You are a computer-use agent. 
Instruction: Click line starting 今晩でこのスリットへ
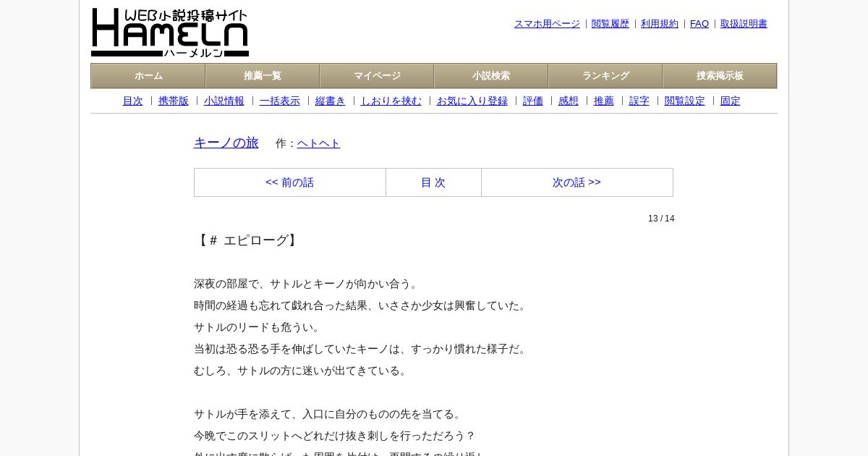point(335,436)
